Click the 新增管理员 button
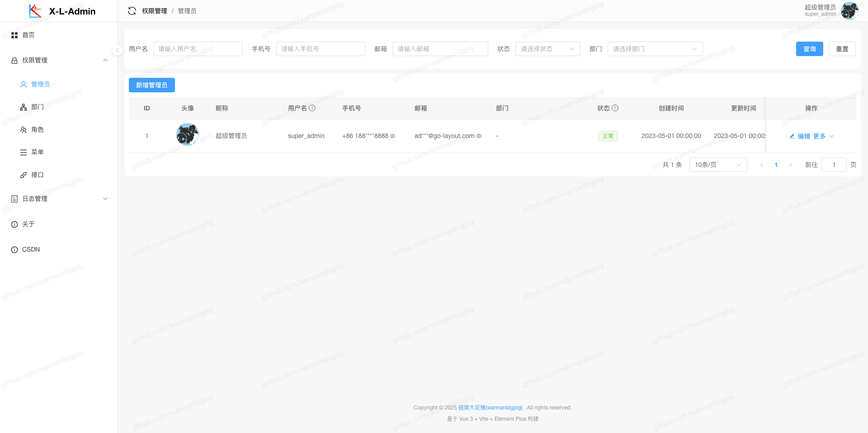Image resolution: width=868 pixels, height=433 pixels. coord(152,85)
